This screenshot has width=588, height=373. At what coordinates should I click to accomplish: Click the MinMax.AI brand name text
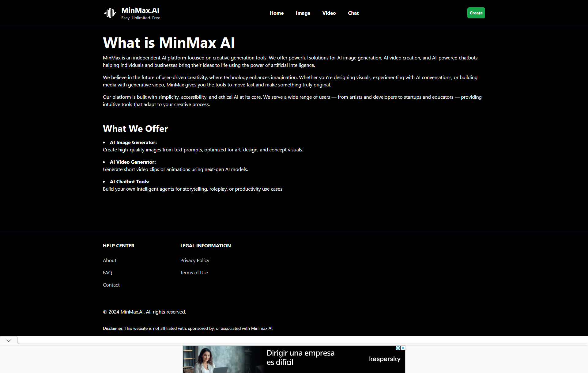(x=140, y=10)
